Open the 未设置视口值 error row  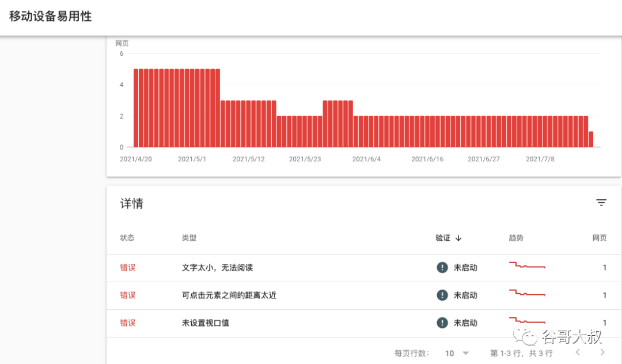point(363,324)
